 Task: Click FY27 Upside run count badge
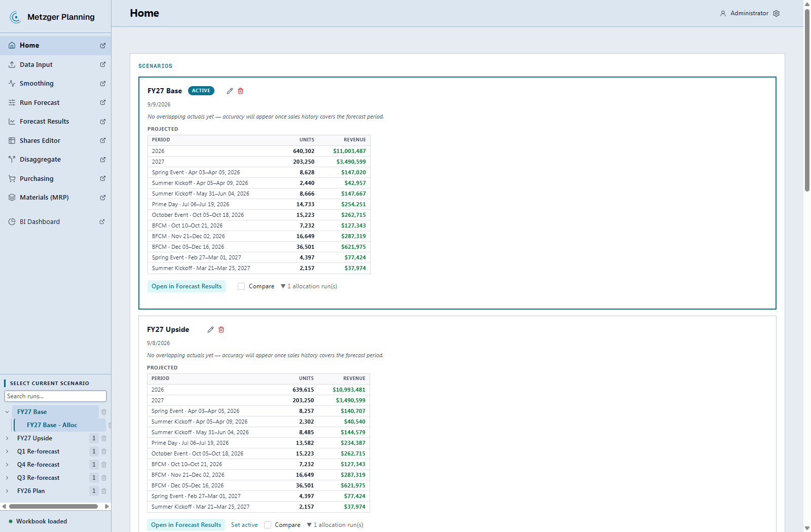click(94, 438)
